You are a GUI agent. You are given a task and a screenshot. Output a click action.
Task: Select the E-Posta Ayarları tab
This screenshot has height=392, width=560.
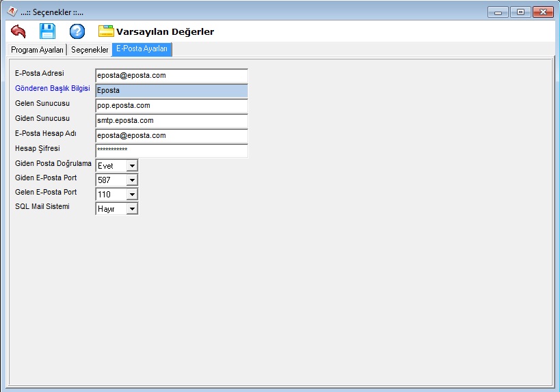tap(142, 49)
